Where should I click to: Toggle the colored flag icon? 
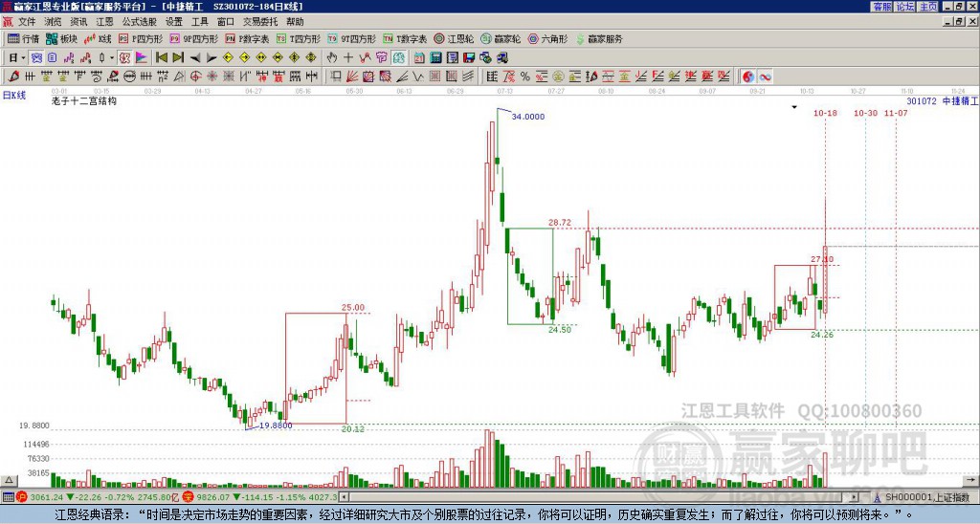142,57
